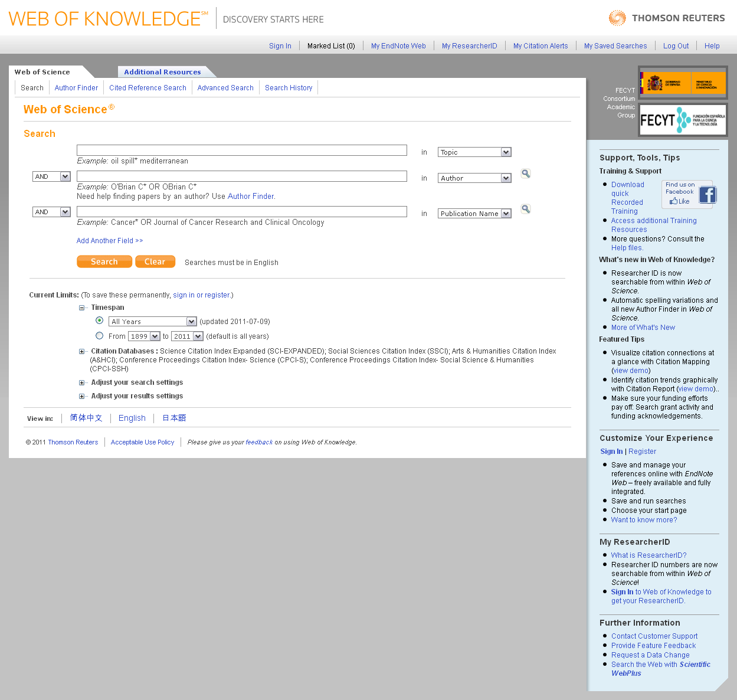The width and height of the screenshot is (737, 700).
Task: Click into the Topic search input field
Action: point(242,150)
